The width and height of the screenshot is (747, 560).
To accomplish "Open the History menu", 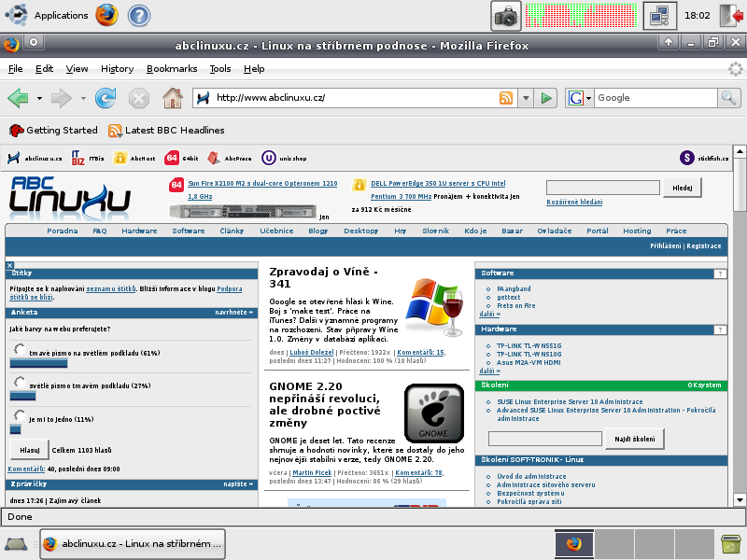I will point(118,69).
